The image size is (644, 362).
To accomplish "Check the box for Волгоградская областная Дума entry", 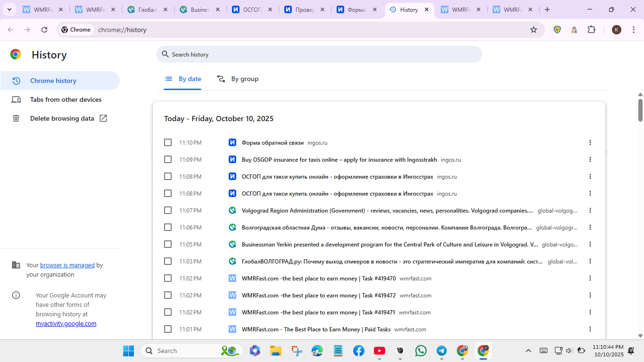I will 168,227.
